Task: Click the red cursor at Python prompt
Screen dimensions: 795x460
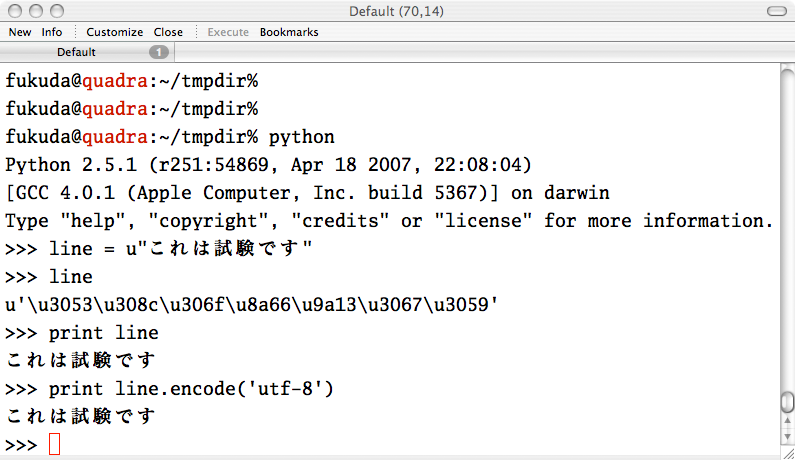Action: pos(54,444)
